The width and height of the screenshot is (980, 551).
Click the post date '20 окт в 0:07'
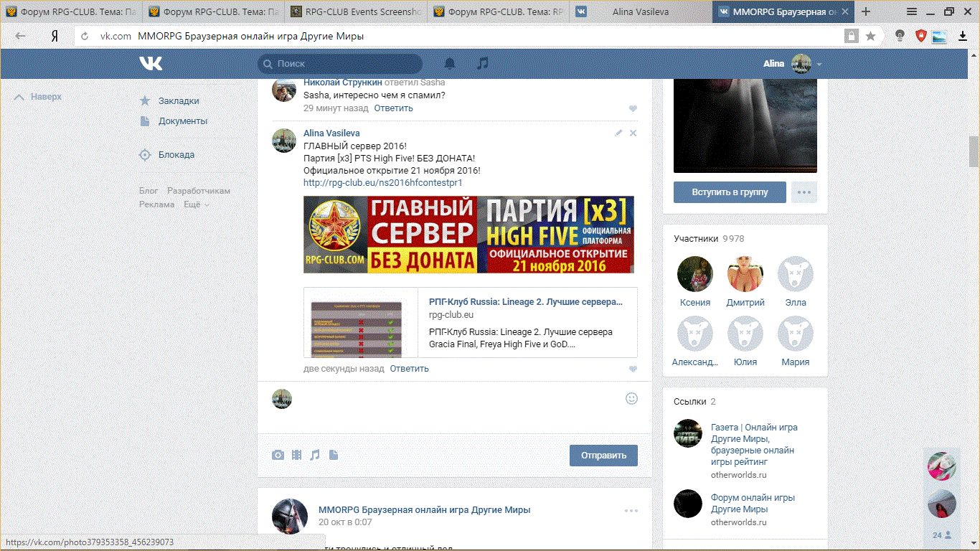(x=347, y=523)
